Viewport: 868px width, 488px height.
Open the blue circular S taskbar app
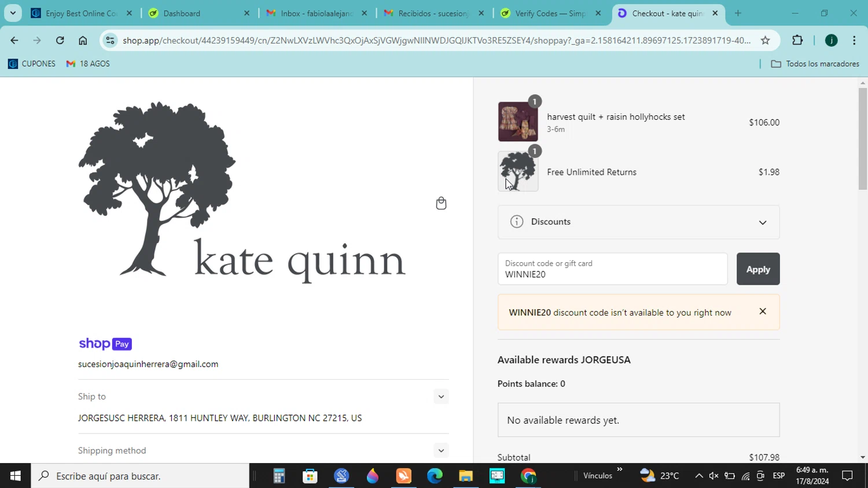pos(341,476)
